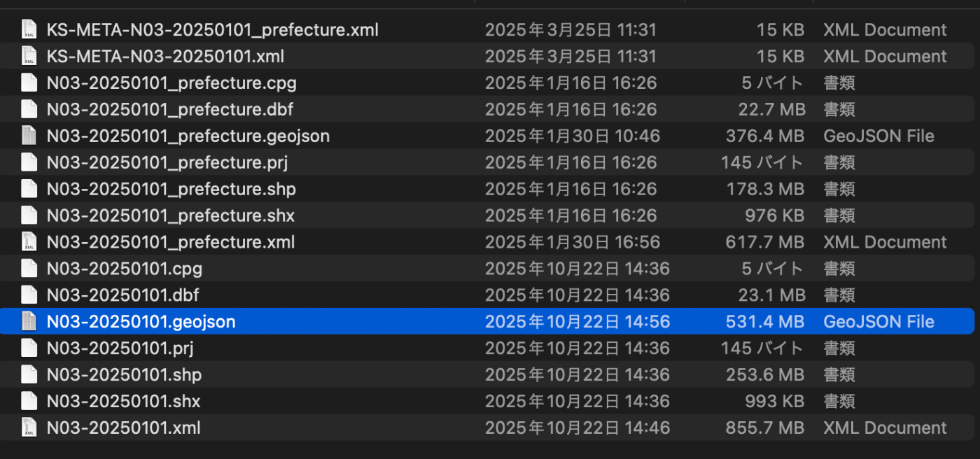Viewport: 980px width, 459px height.
Task: Click the N03-20250101.dbf file icon
Action: [x=29, y=295]
